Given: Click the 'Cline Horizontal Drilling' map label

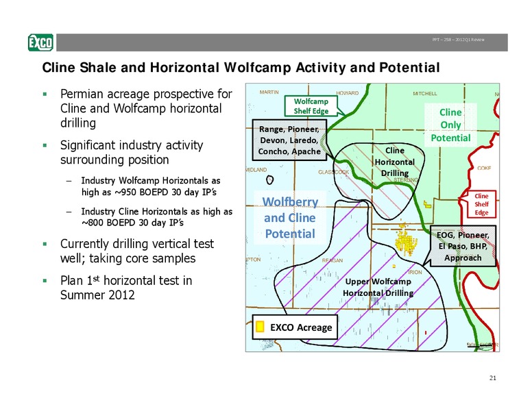Looking at the screenshot, I should click(395, 162).
